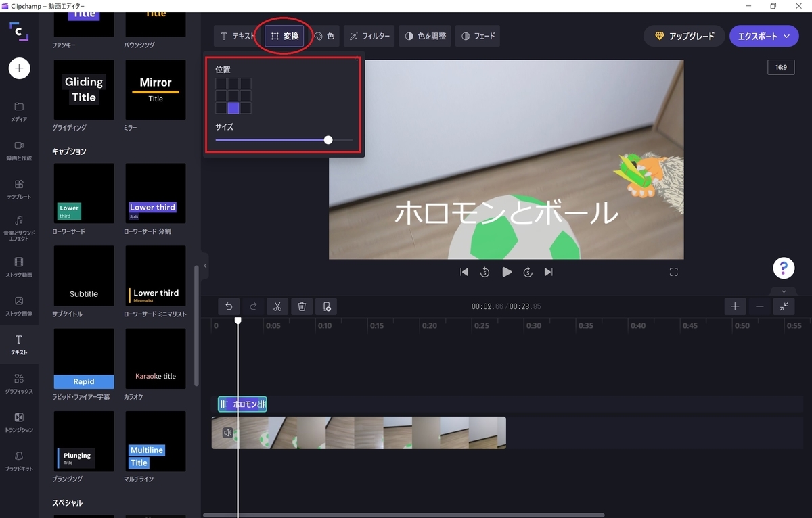
Task: Change the 16:9 aspect ratio
Action: pos(781,68)
